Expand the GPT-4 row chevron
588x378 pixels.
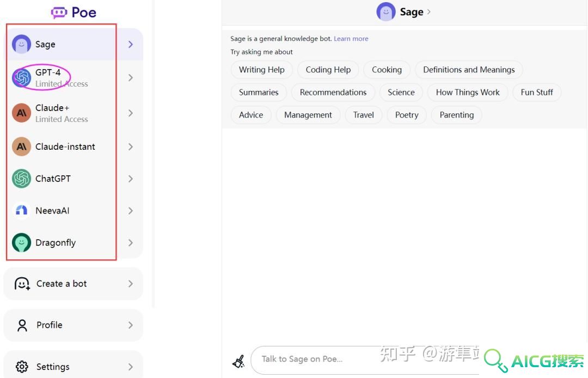click(131, 78)
